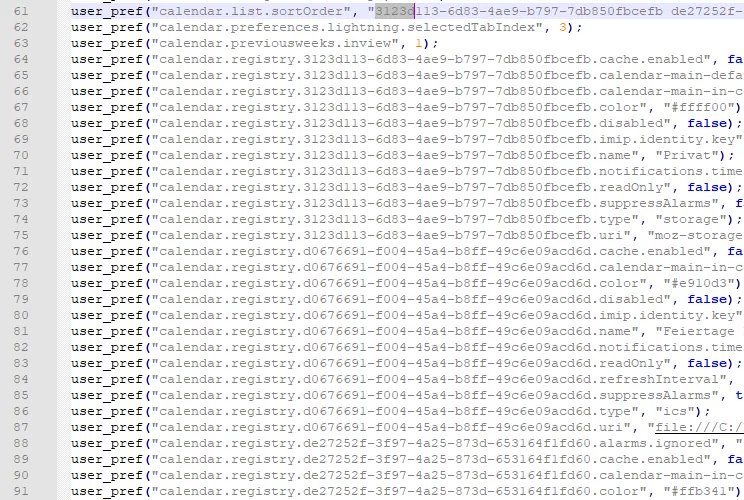The width and height of the screenshot is (744, 500).
Task: Click the "imip.identity.key" pref name on line 69
Action: (x=667, y=139)
